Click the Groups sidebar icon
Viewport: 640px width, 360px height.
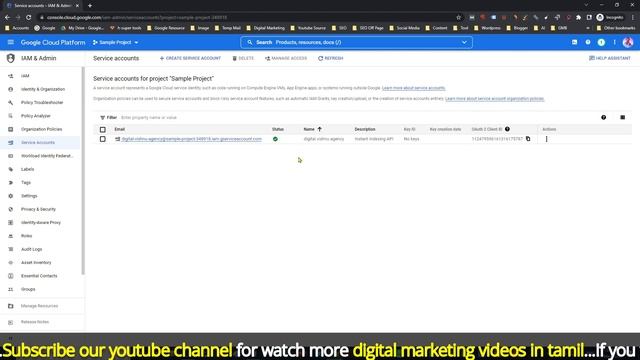[x=11, y=289]
